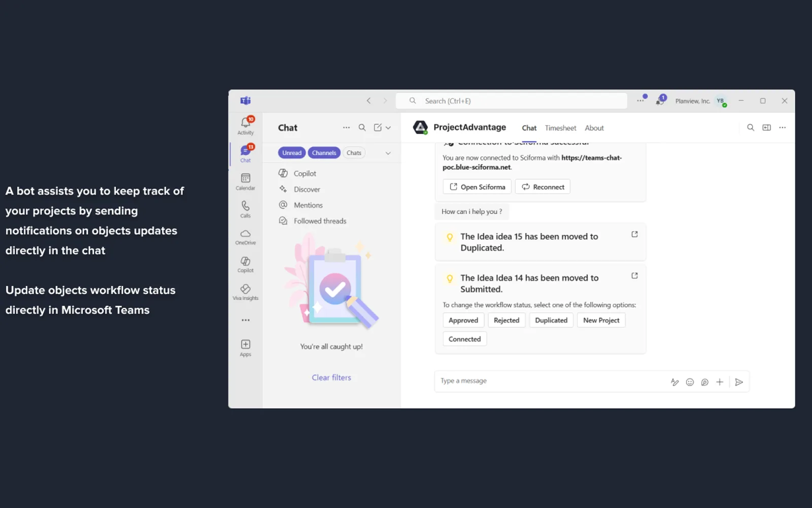Screen dimensions: 812x508
Task: Set Idea 14 status to Rejected
Action: 506,320
